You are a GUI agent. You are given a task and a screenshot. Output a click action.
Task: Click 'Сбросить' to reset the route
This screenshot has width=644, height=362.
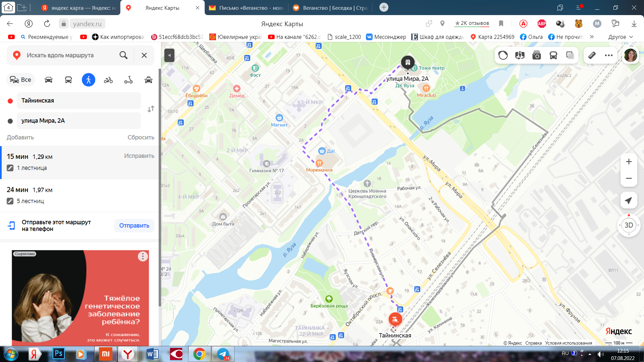coord(141,137)
